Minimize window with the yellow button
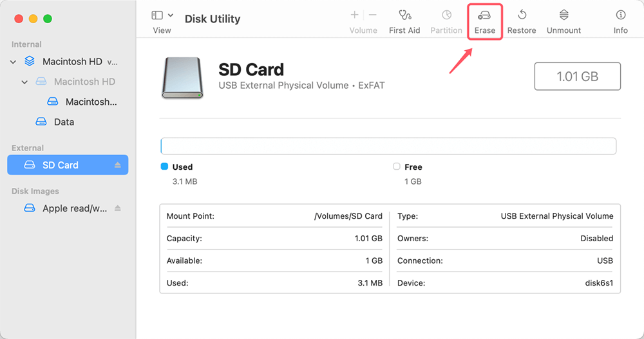 click(x=33, y=19)
